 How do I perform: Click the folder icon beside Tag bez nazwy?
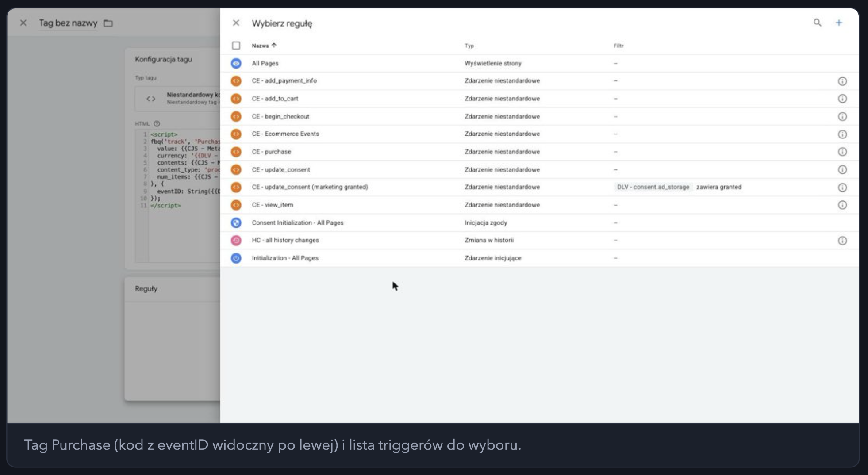(x=108, y=23)
